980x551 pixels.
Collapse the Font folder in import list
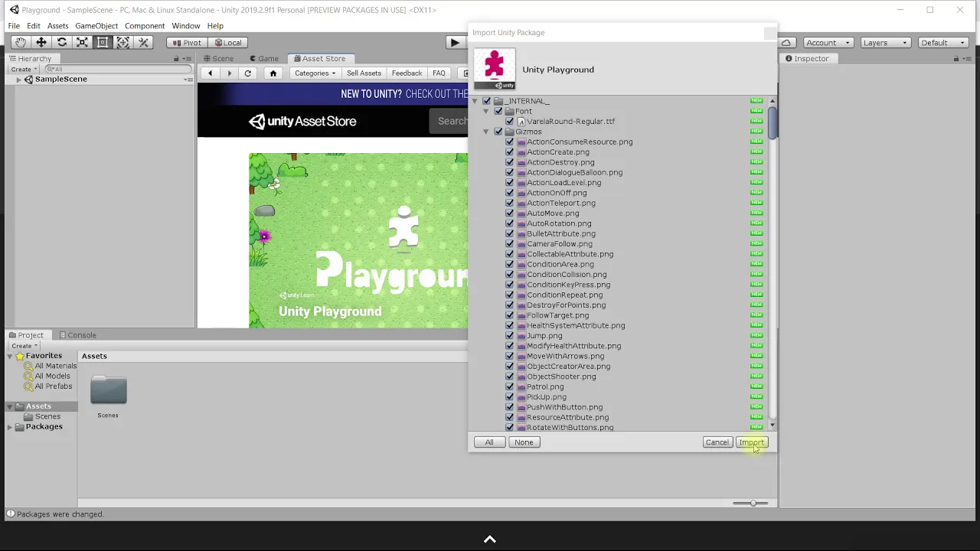coord(486,111)
